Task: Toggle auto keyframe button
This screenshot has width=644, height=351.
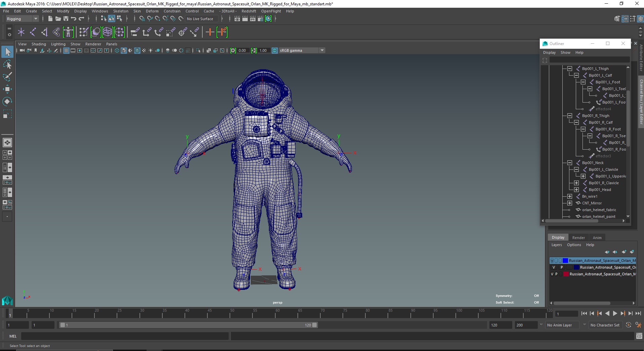Action: [x=629, y=325]
